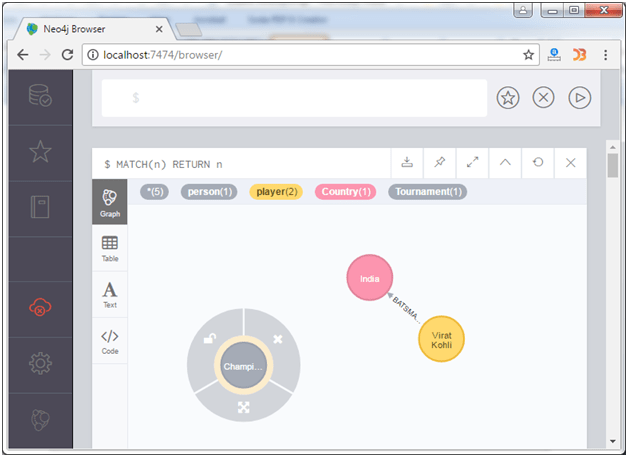
Task: Click into the Cypher query editor field
Action: (294, 98)
